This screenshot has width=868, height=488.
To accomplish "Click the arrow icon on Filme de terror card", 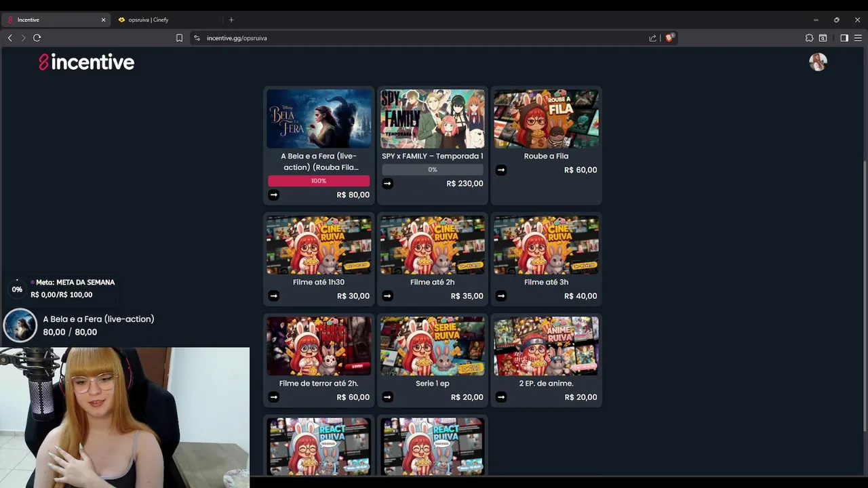I will tap(274, 397).
